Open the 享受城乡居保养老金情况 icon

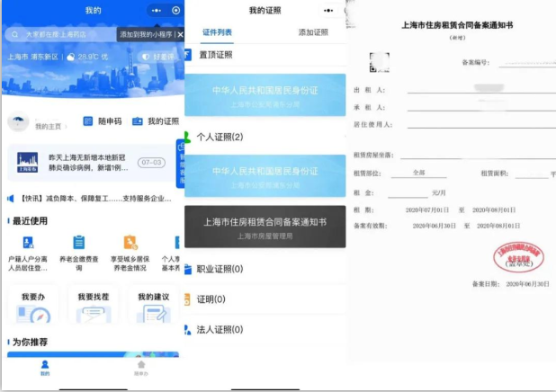130,242
